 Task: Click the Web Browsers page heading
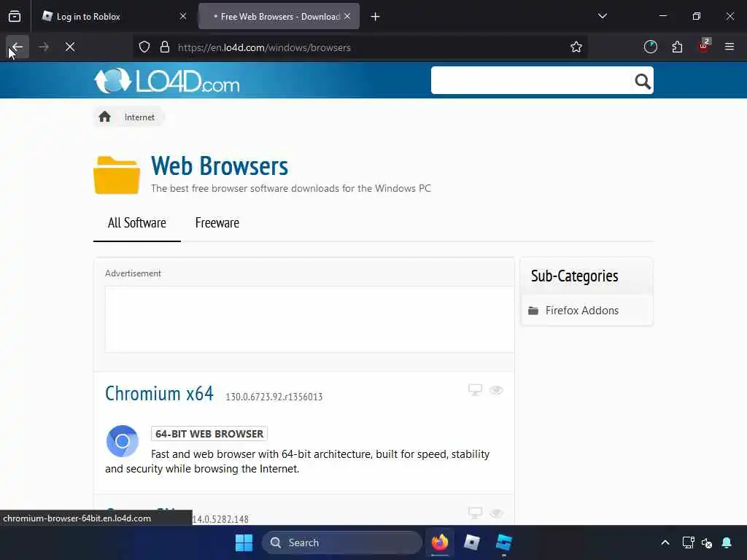(220, 166)
